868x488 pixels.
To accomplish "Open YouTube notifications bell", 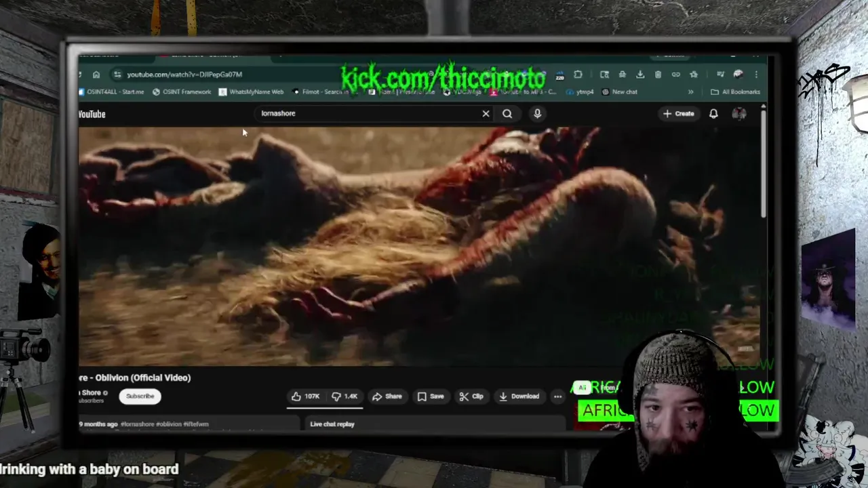I will (713, 114).
